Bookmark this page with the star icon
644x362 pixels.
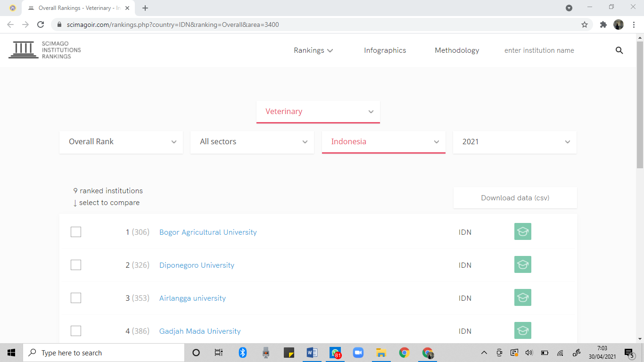585,25
